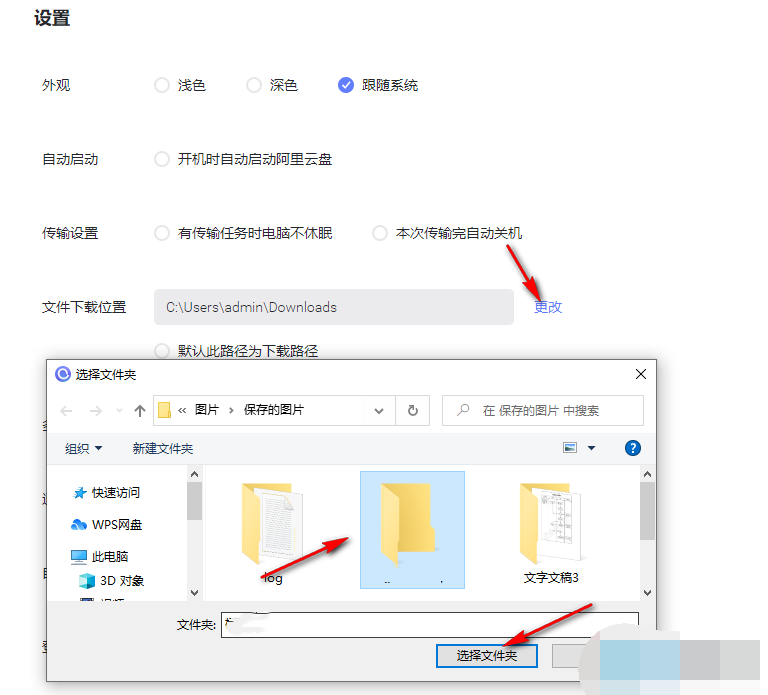Change the view mode icon
This screenshot has height=695, width=768.
(570, 448)
